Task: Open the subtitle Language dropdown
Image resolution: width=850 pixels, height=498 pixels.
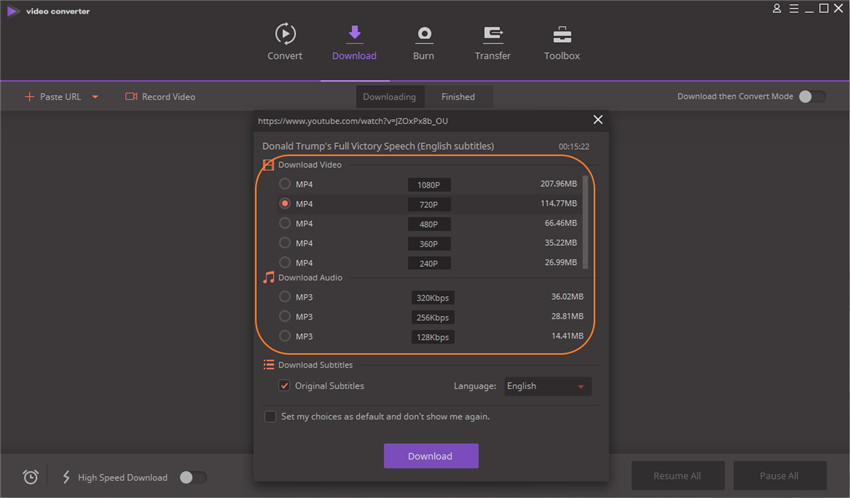Action: point(548,386)
